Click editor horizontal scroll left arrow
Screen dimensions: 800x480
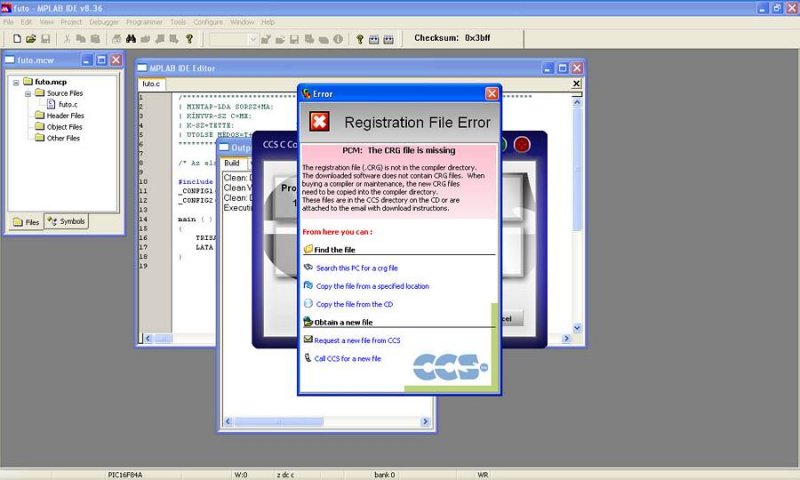pyautogui.click(x=148, y=338)
